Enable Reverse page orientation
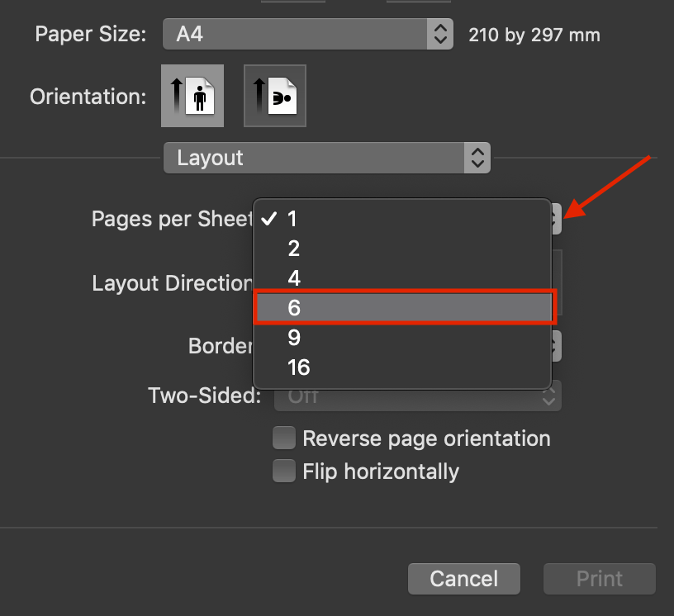This screenshot has width=674, height=616. 284,438
